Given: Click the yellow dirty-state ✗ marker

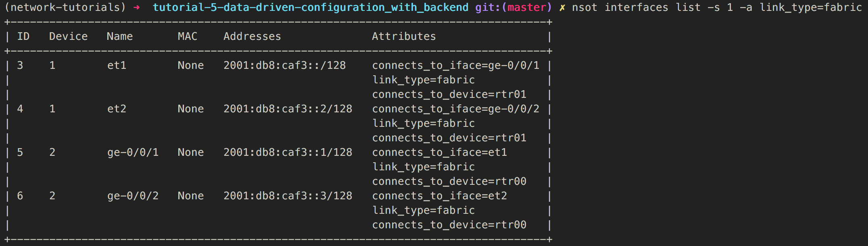Looking at the screenshot, I should click(x=562, y=8).
